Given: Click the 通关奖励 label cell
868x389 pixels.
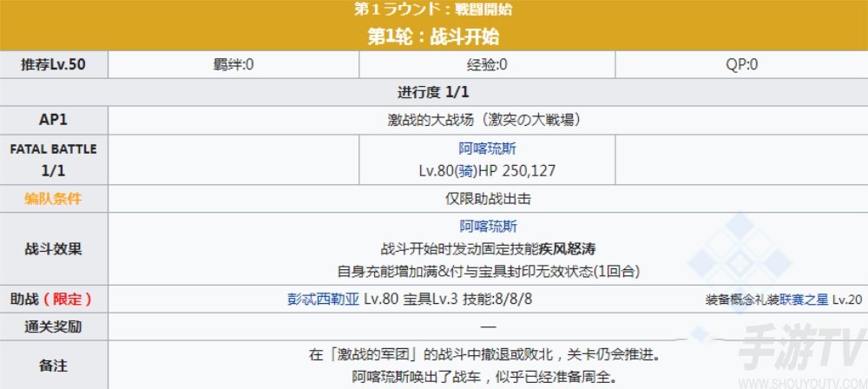Looking at the screenshot, I should click(x=54, y=327).
